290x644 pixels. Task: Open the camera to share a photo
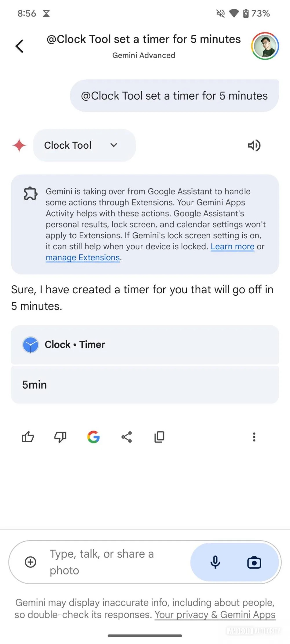(x=254, y=563)
